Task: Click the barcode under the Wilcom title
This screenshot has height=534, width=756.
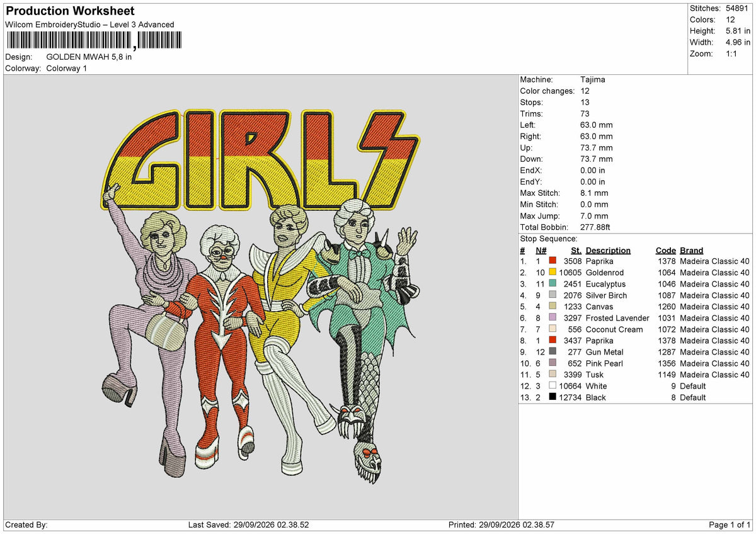Action: tap(94, 41)
